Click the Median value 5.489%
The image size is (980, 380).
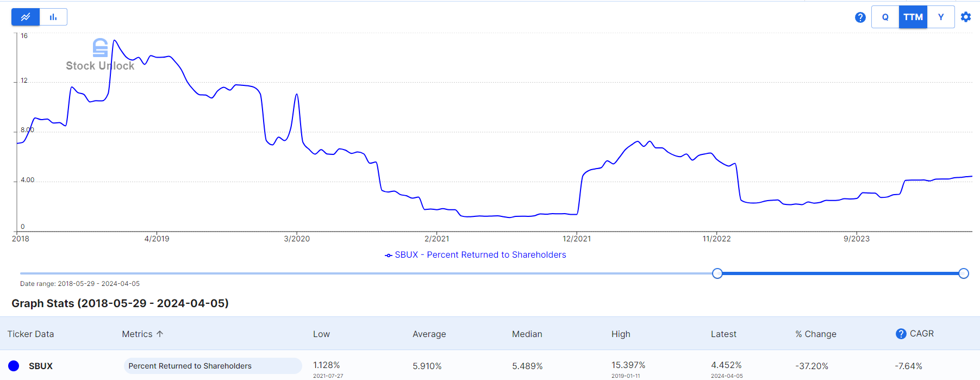527,366
